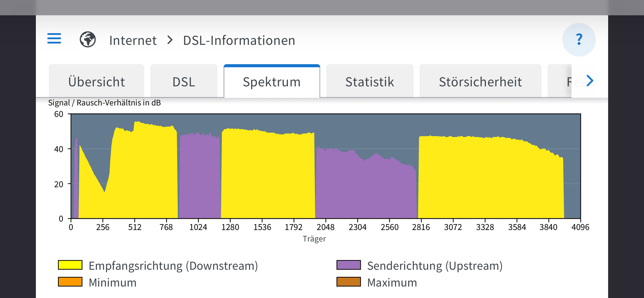Click the Senderichtung (Upstream) legend label
The width and height of the screenshot is (644, 298).
pyautogui.click(x=435, y=266)
